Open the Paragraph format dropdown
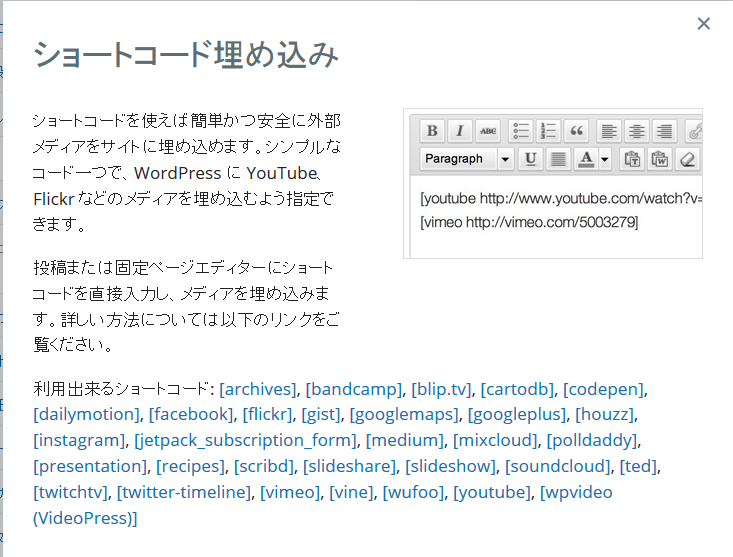Screen dimensions: 733x557 coord(466,159)
